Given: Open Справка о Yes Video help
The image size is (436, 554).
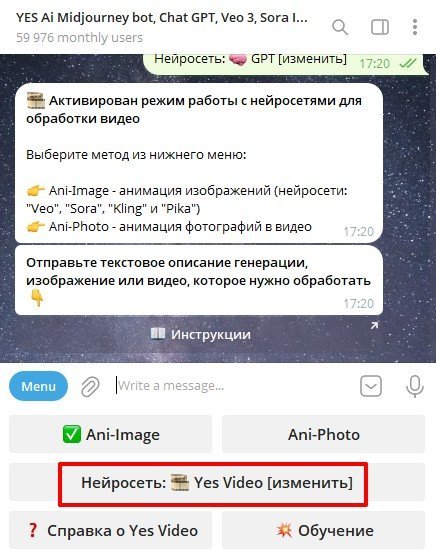Looking at the screenshot, I should 110,530.
